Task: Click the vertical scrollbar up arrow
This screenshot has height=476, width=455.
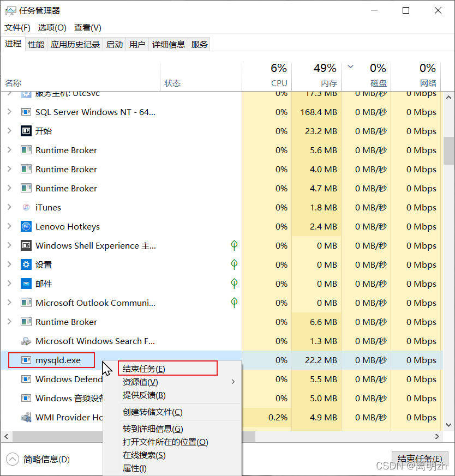Action: [x=448, y=98]
